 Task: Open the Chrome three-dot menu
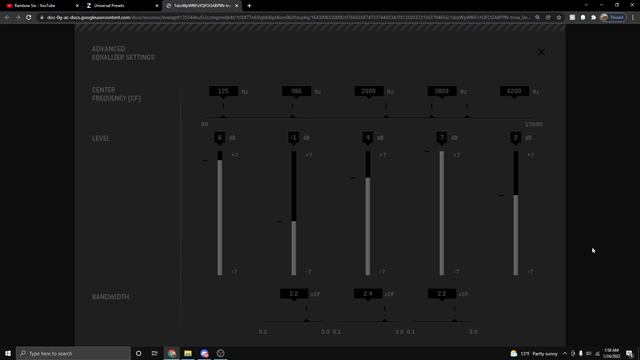coord(633,18)
